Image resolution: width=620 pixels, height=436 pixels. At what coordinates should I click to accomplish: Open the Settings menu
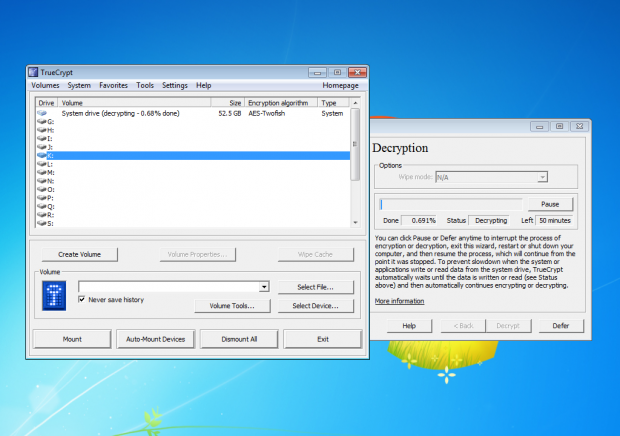point(175,85)
